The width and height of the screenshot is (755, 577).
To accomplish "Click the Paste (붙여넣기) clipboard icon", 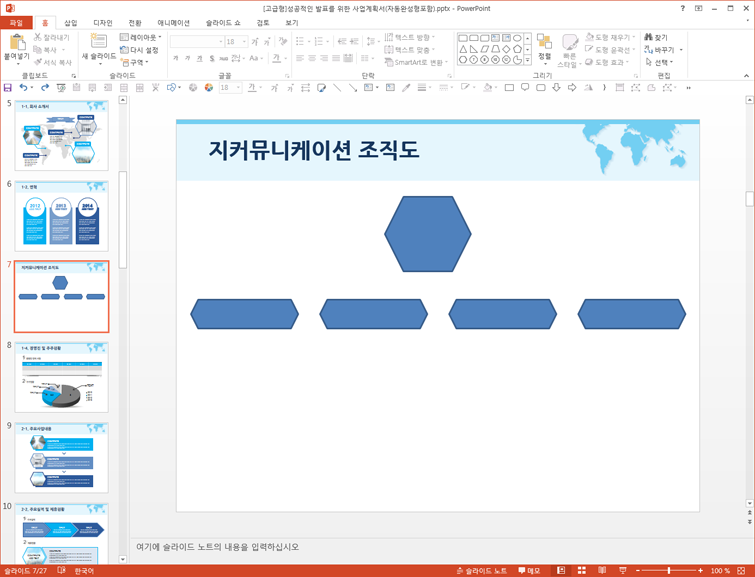I will (x=17, y=42).
